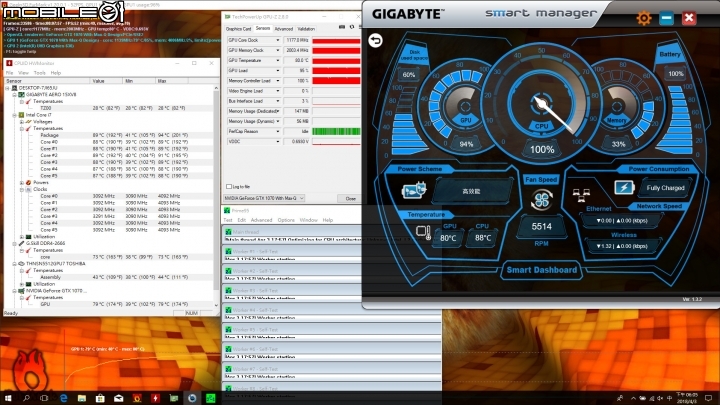Switch to Graphics Card tab in GPU-Z
720x405 pixels.
(x=238, y=28)
